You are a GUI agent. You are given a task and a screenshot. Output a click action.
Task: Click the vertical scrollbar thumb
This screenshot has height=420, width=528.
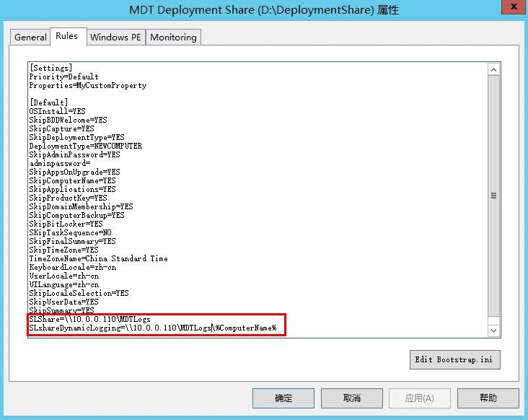coord(493,196)
